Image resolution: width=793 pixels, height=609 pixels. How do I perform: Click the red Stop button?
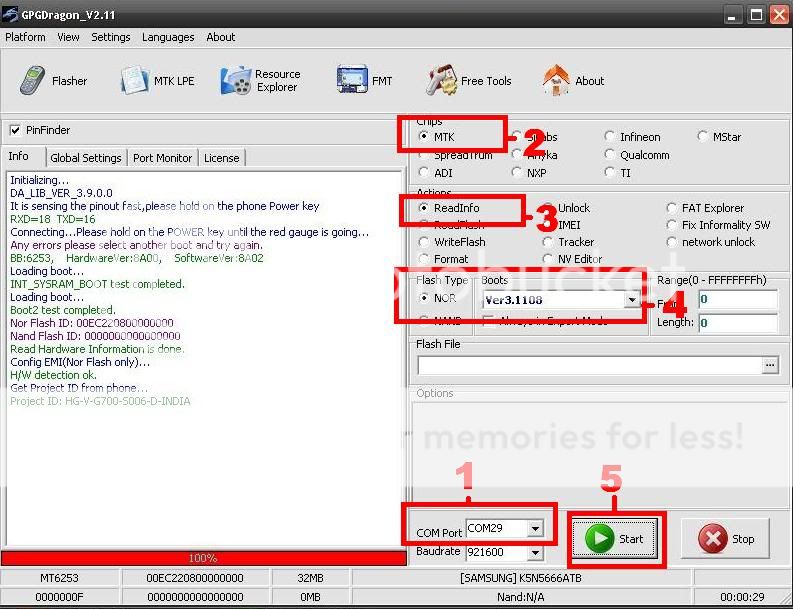pos(726,538)
